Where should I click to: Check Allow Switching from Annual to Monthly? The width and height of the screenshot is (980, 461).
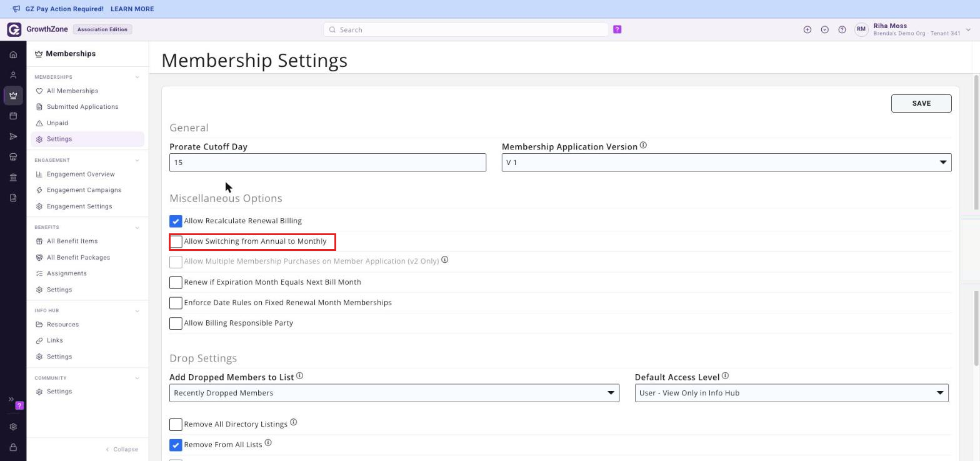(x=176, y=241)
